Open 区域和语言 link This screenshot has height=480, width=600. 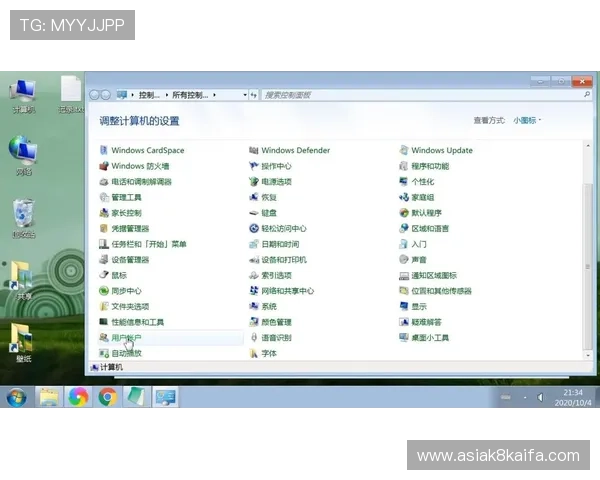tap(430, 229)
